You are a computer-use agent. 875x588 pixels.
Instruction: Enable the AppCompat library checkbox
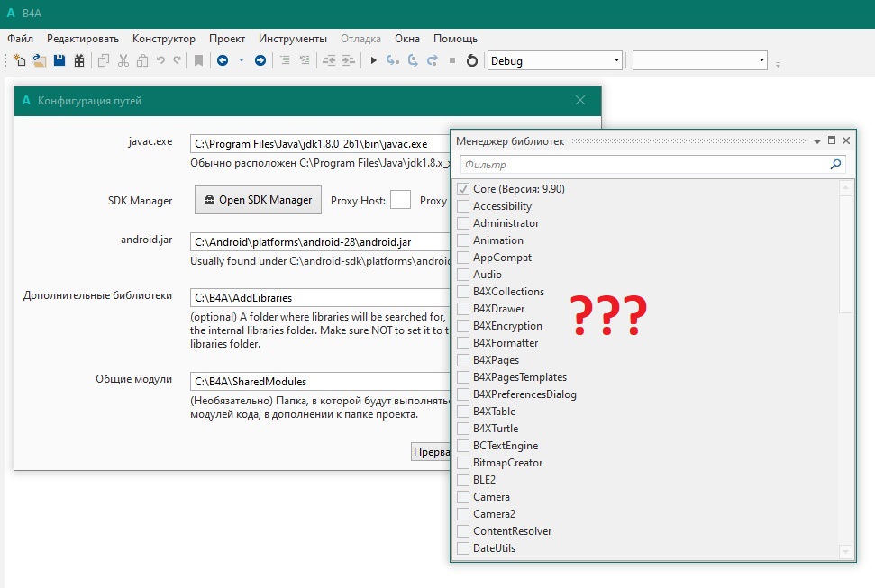[x=463, y=258]
